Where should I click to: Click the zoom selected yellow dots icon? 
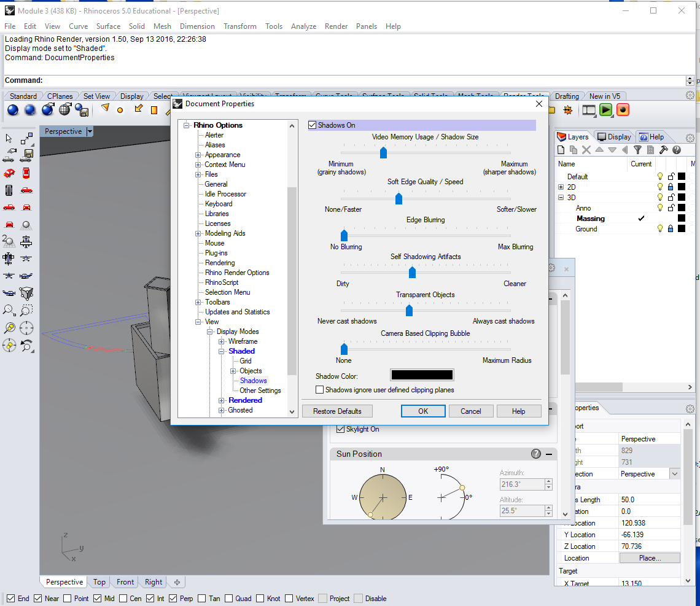click(9, 328)
